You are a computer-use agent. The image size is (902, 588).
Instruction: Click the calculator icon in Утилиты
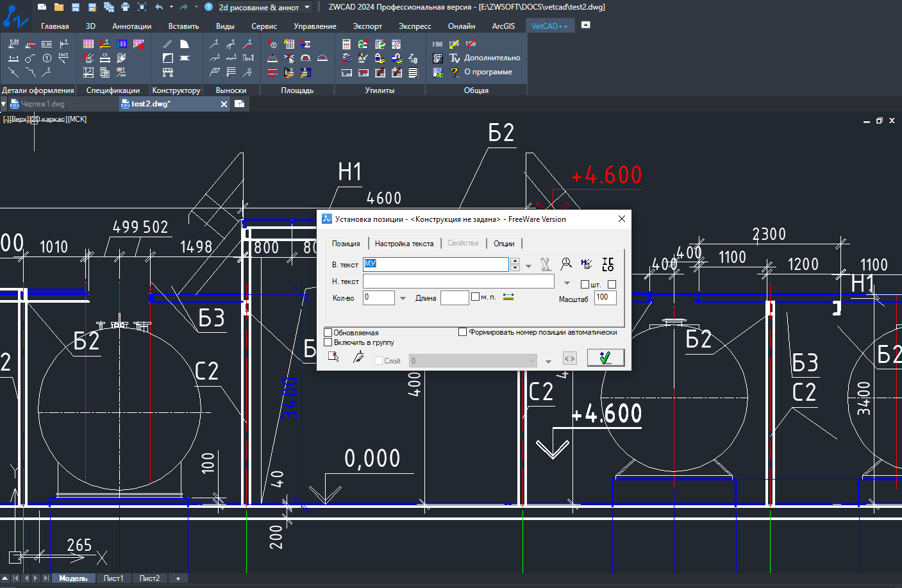(x=346, y=44)
